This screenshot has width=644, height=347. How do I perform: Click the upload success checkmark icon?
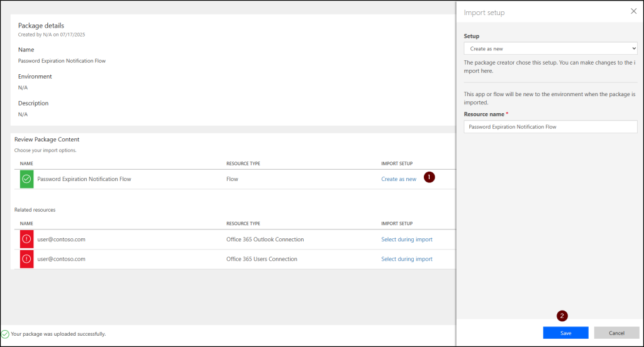(5, 334)
